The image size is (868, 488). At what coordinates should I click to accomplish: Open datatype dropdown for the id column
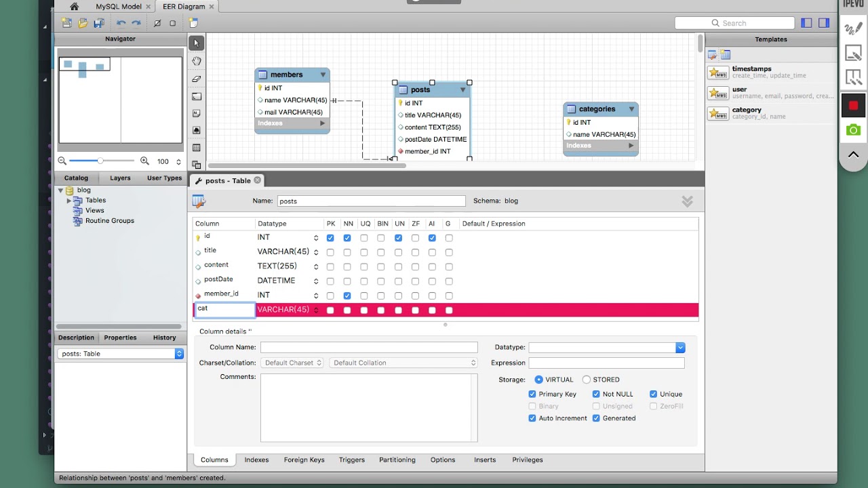pos(316,238)
